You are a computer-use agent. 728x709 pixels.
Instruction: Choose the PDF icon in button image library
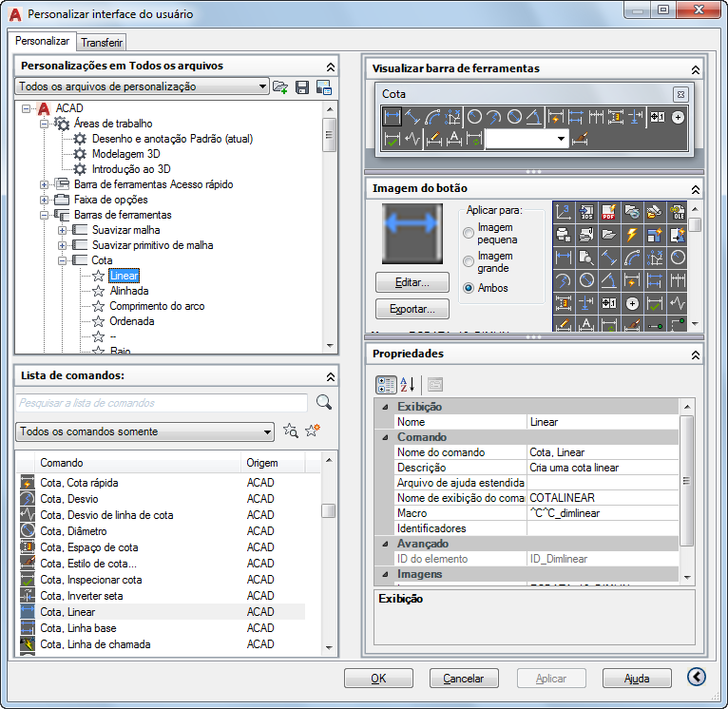(608, 212)
